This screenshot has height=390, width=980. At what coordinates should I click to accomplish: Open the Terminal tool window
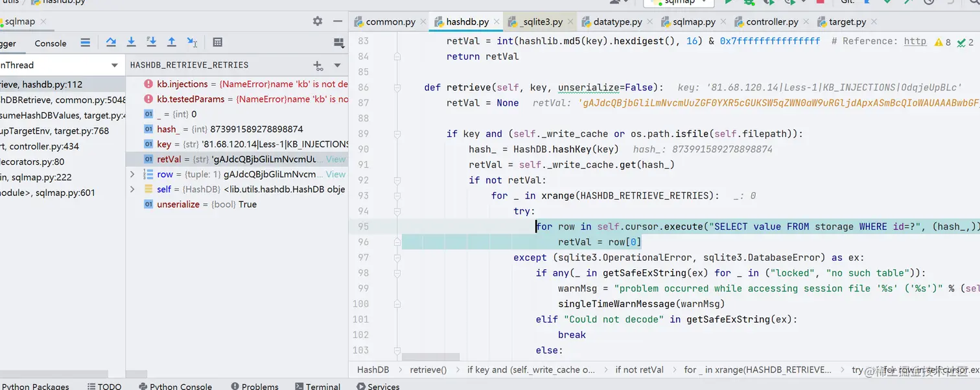317,386
